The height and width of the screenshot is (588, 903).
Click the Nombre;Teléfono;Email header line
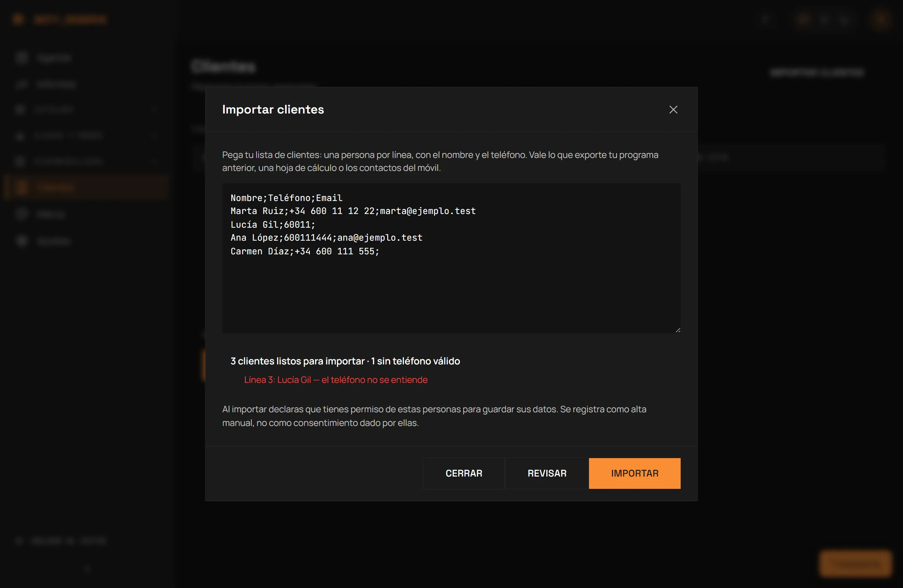[x=286, y=198]
